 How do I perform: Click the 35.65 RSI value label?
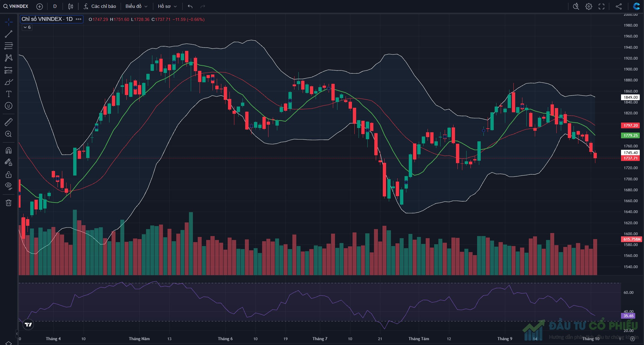click(x=628, y=316)
